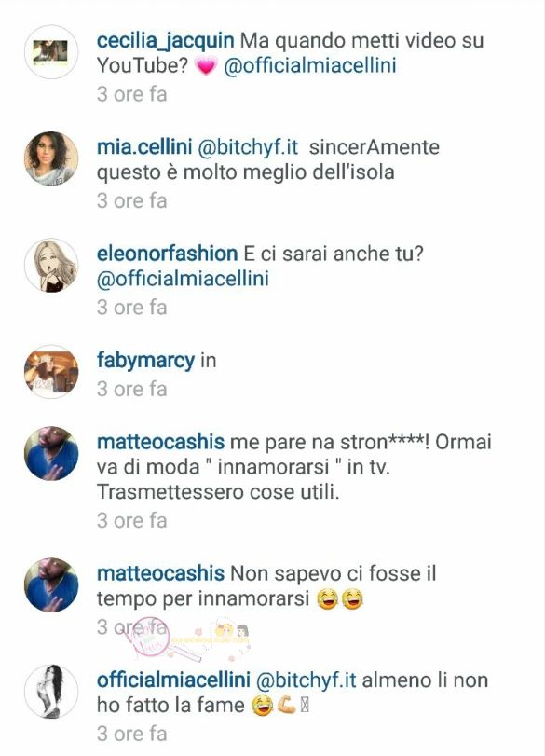
Task: Visit the eleonorfashion username profile
Action: coord(167,254)
